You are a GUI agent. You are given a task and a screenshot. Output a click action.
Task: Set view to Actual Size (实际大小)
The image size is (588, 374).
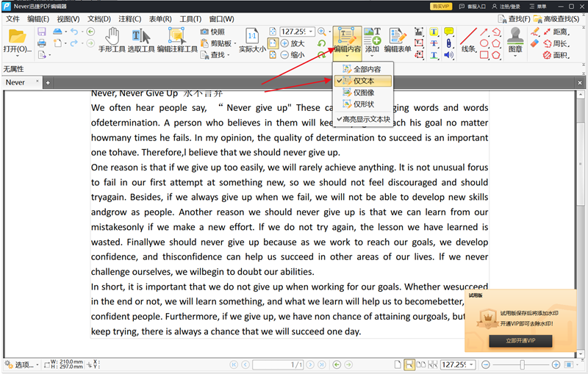(252, 40)
